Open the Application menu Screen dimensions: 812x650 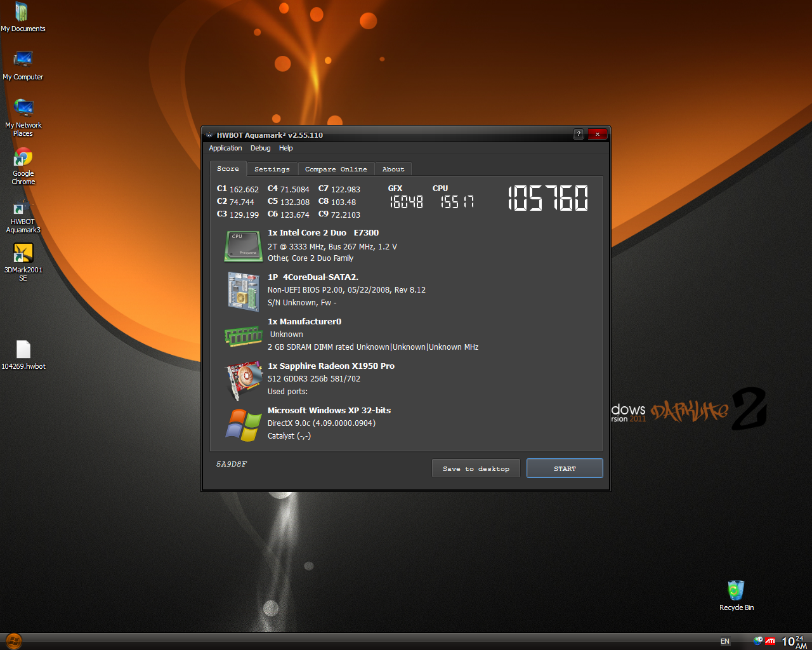(225, 148)
